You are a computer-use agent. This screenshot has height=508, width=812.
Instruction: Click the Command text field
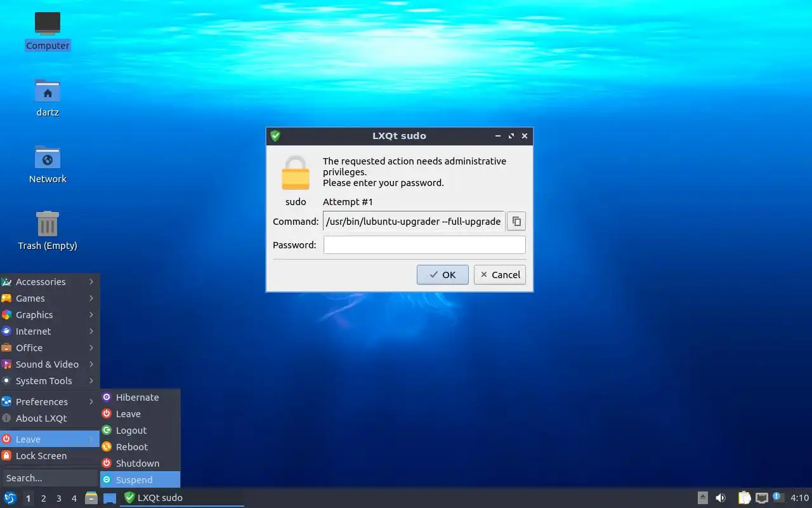(x=414, y=222)
